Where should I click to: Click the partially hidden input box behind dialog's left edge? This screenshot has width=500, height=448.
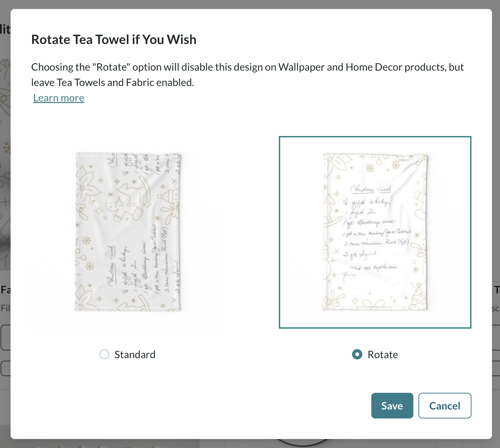5,338
